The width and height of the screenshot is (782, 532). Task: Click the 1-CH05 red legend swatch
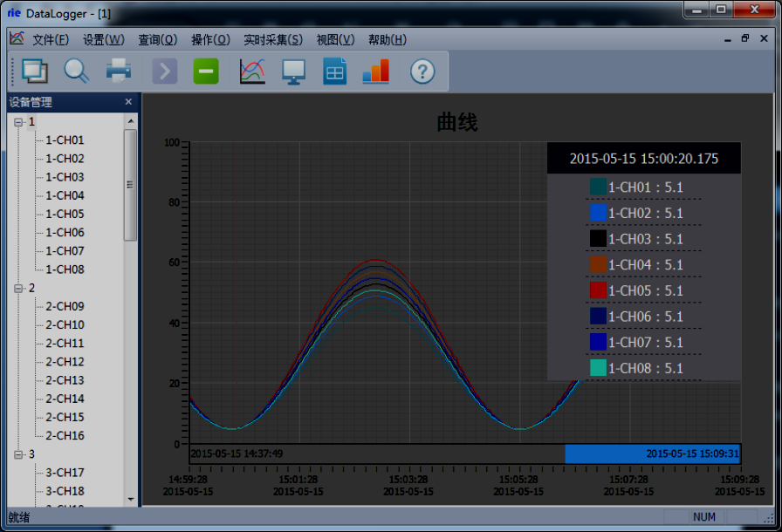point(598,290)
